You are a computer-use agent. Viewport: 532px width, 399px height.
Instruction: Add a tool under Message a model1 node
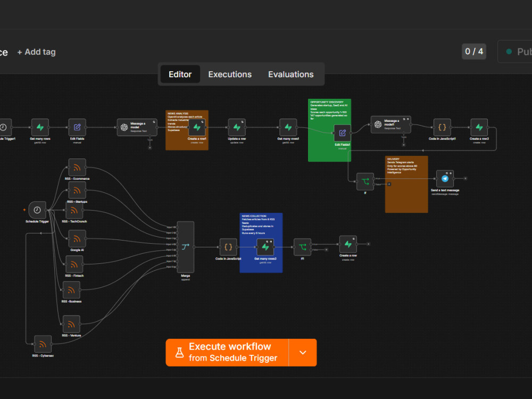403,145
